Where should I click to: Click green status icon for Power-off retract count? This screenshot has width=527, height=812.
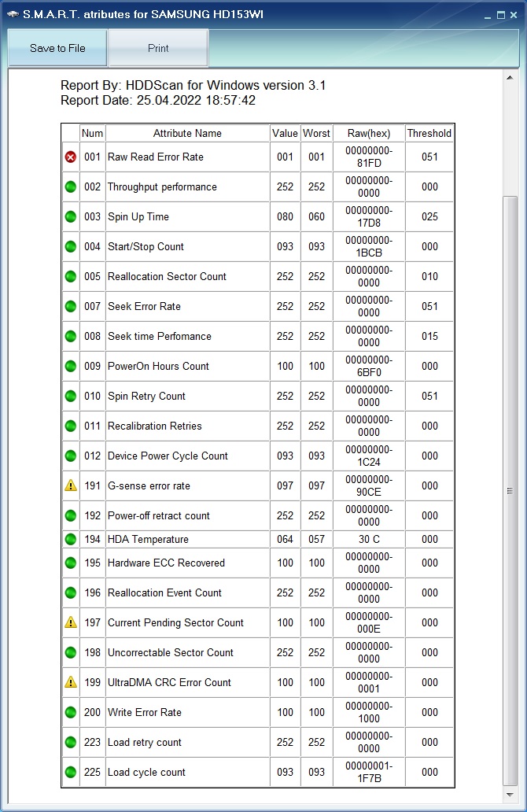[x=71, y=516]
